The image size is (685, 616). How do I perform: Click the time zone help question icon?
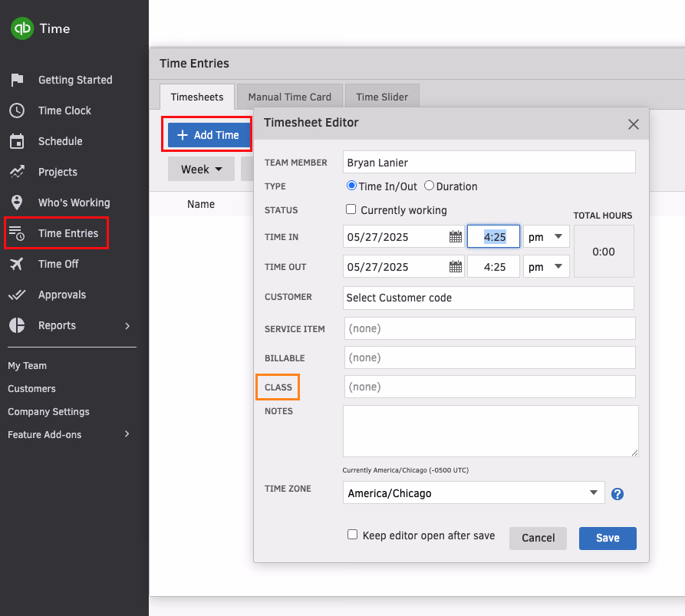click(x=617, y=494)
